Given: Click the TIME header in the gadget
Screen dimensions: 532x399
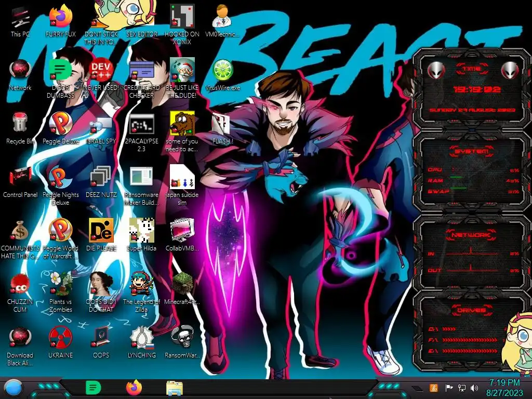Looking at the screenshot, I should click(x=472, y=69).
